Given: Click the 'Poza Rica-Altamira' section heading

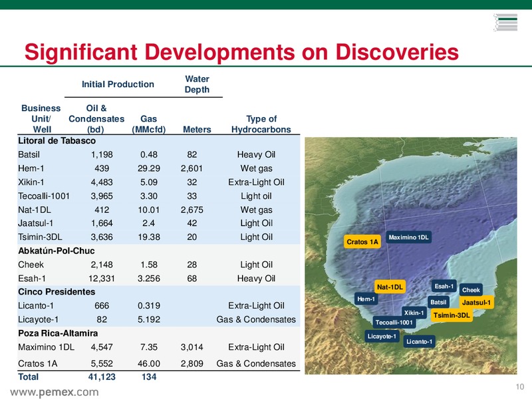Looking at the screenshot, I should click(58, 333).
